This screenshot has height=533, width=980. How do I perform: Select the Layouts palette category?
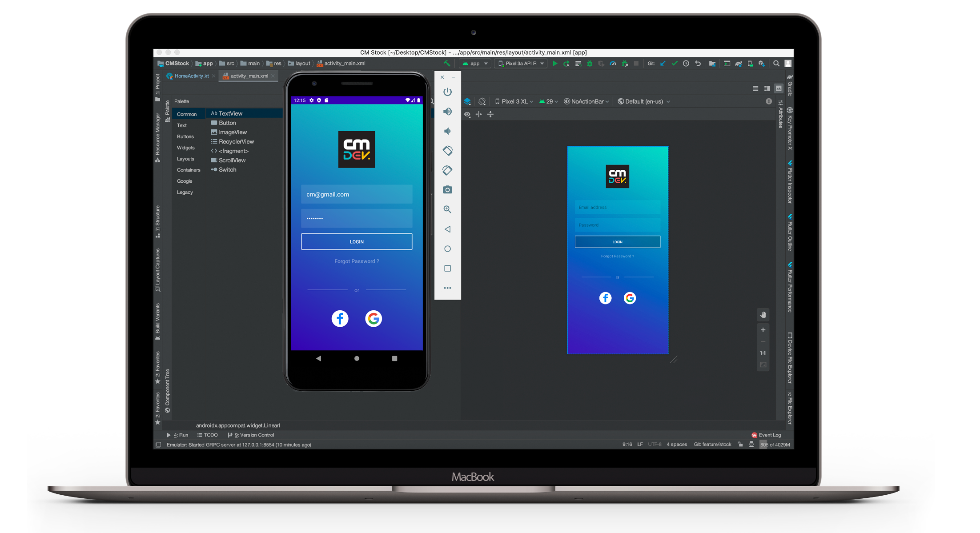(185, 159)
